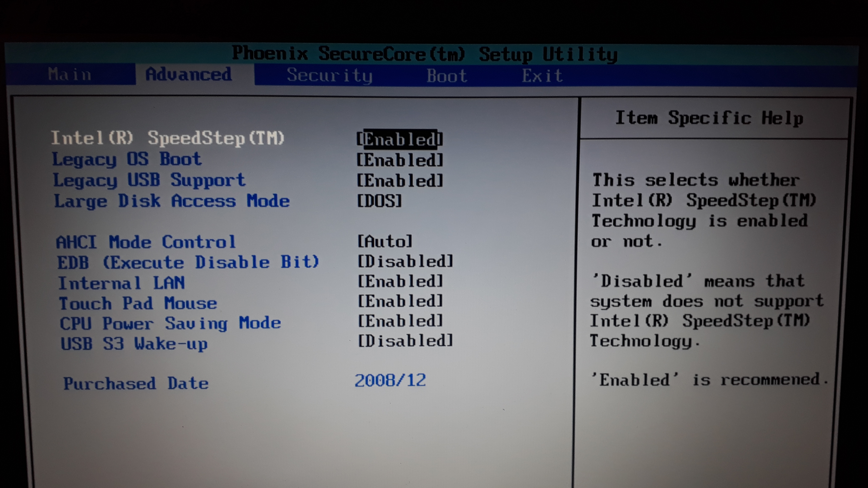Toggle Intel SpeedStep [Enabled] value

[x=400, y=139]
